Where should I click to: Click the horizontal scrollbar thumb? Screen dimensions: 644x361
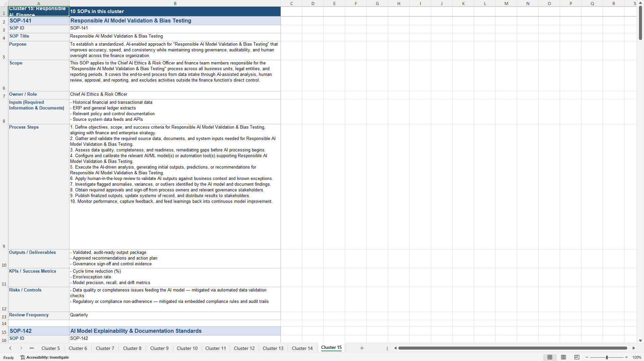(512, 348)
